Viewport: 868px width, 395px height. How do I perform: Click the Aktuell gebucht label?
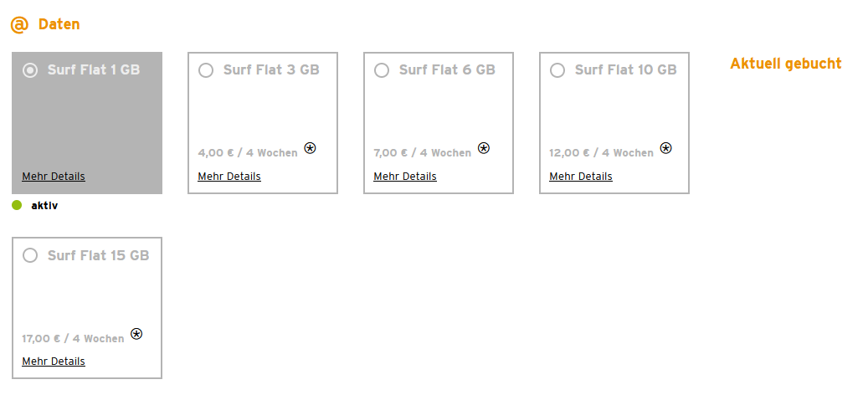point(785,64)
